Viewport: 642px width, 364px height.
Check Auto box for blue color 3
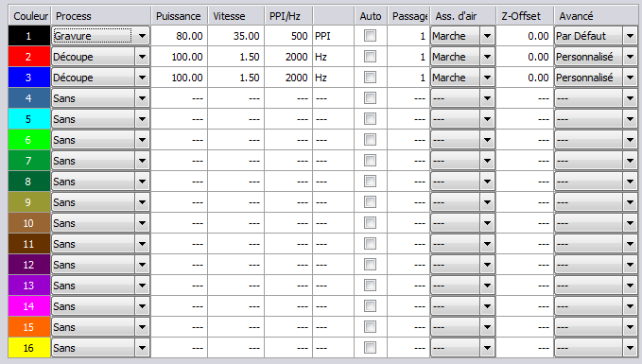pos(370,78)
